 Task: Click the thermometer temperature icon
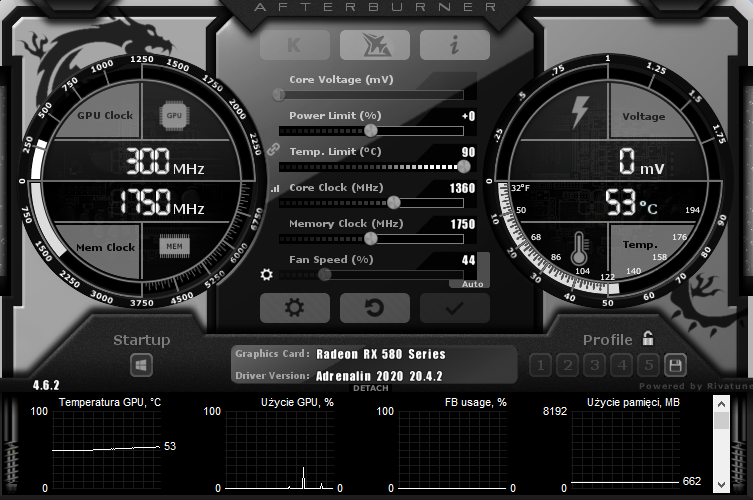point(579,248)
